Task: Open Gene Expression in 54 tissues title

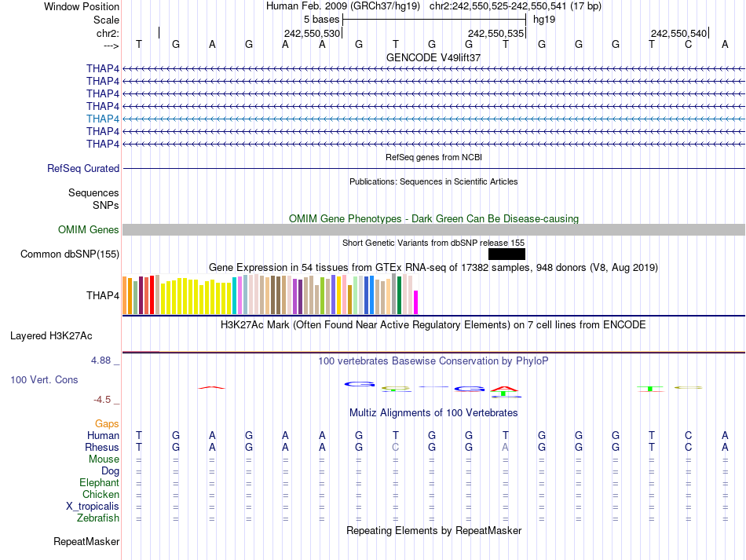Action: pyautogui.click(x=433, y=267)
